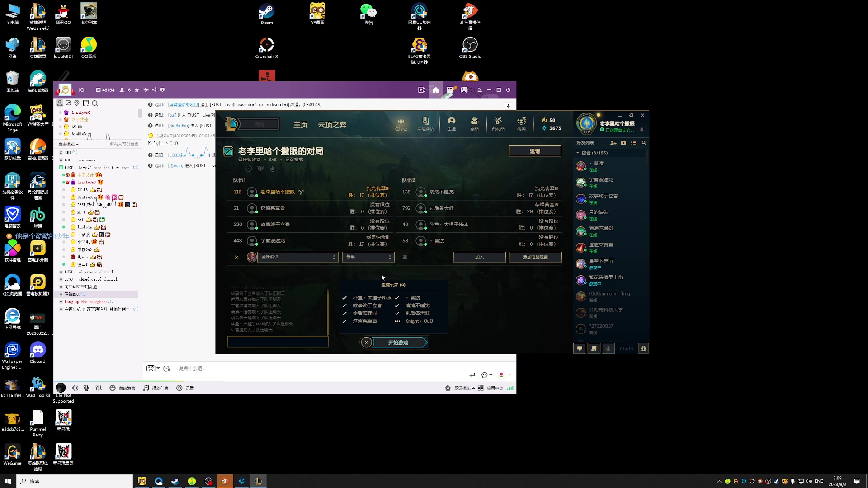868x488 pixels.
Task: Remove the bot with the X icon
Action: (236, 257)
